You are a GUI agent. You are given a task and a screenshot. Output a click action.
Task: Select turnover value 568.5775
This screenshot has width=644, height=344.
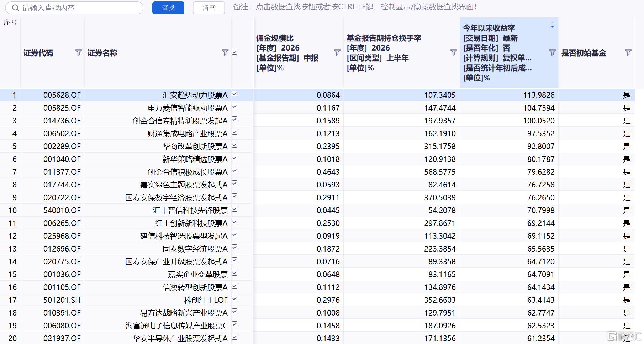coord(440,172)
